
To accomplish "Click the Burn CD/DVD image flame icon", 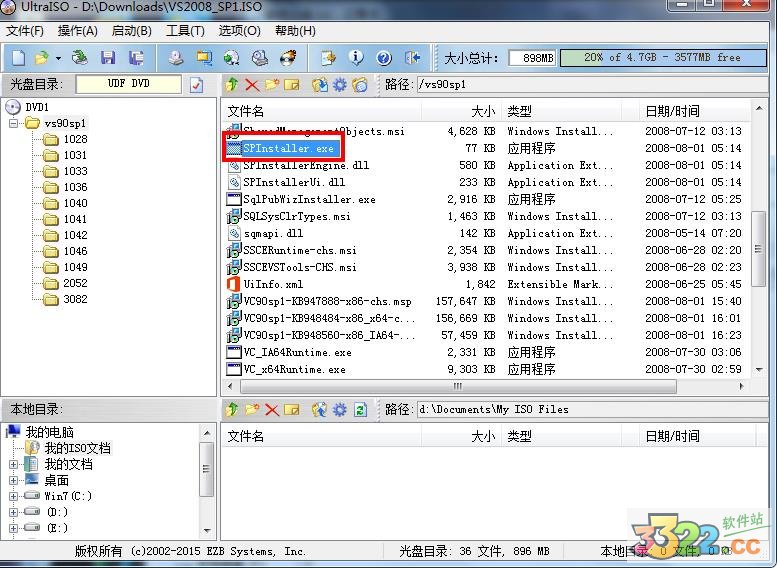I will [x=288, y=58].
